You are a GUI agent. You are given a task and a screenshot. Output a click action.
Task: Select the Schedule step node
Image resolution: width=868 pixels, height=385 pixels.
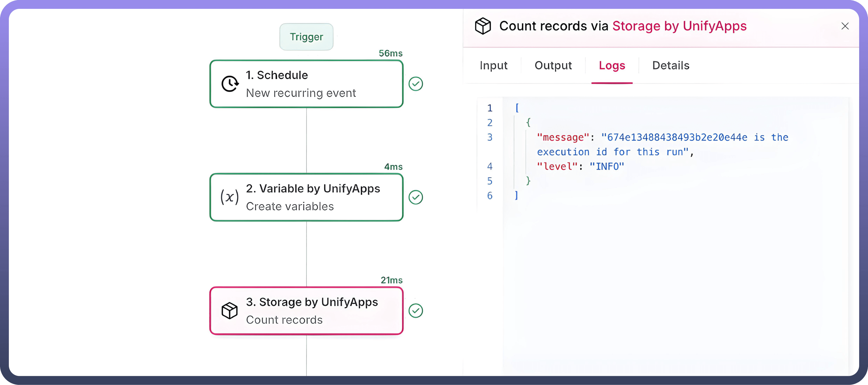pyautogui.click(x=306, y=84)
